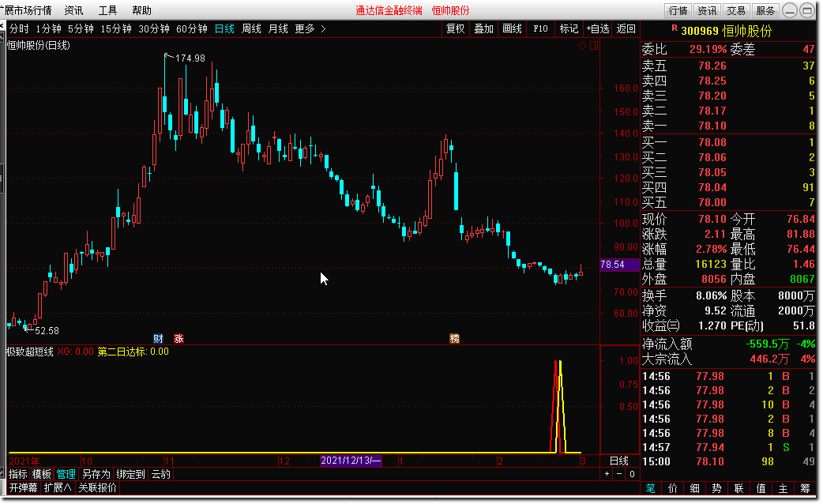
Task: Click stock title 300969 恒帅股份
Action: tap(727, 31)
